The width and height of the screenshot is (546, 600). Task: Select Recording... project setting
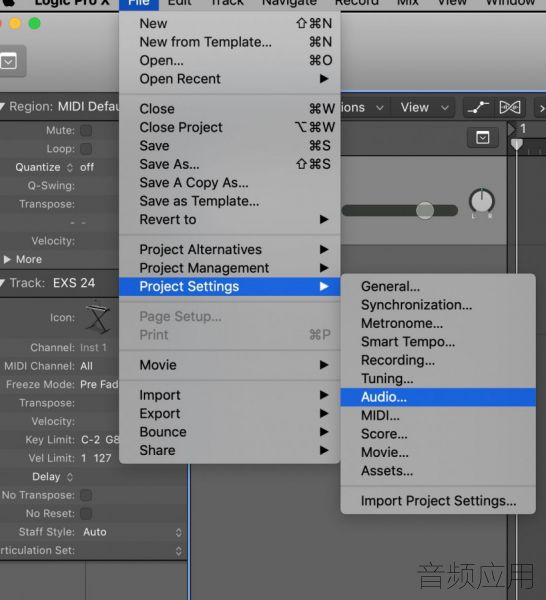[x=438, y=360]
